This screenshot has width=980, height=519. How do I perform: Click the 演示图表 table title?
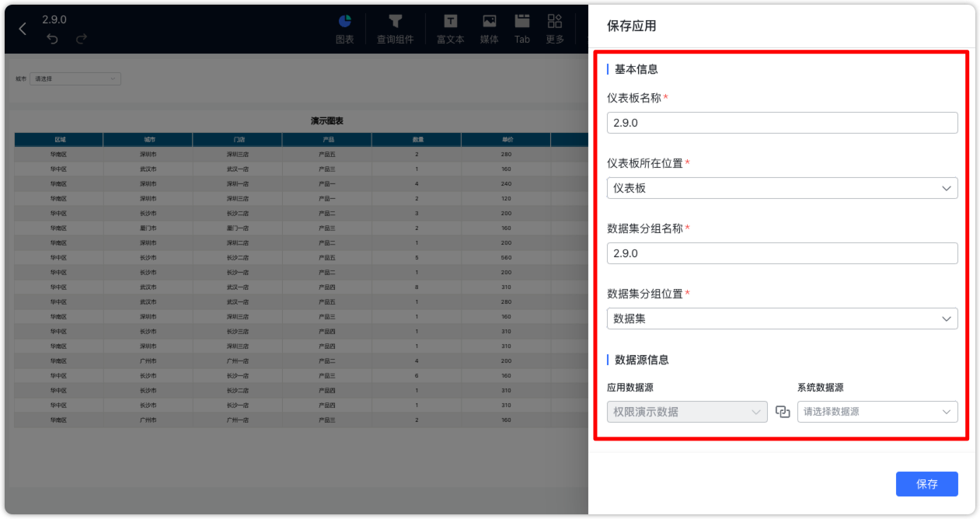tap(327, 121)
